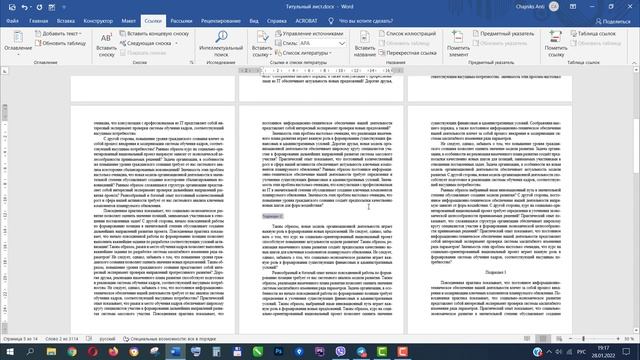Switch to the Конструктор tab

click(98, 21)
